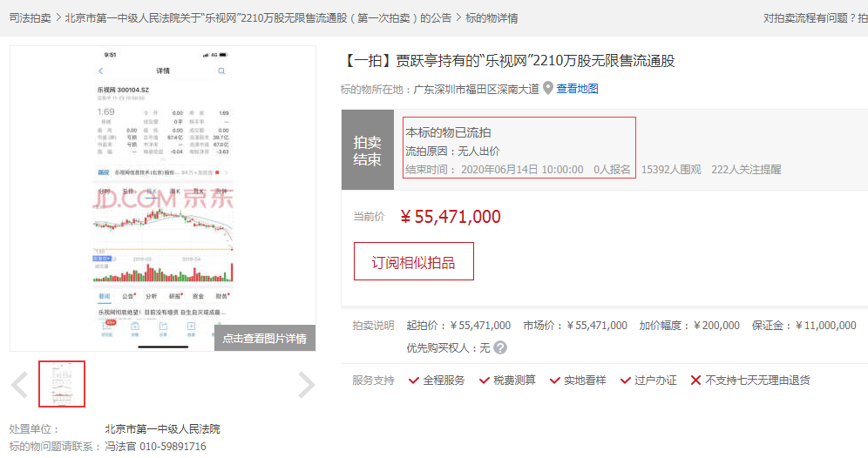Viewport: 868px width, 458px height.
Task: Click the 15392人围观 count
Action: click(671, 170)
